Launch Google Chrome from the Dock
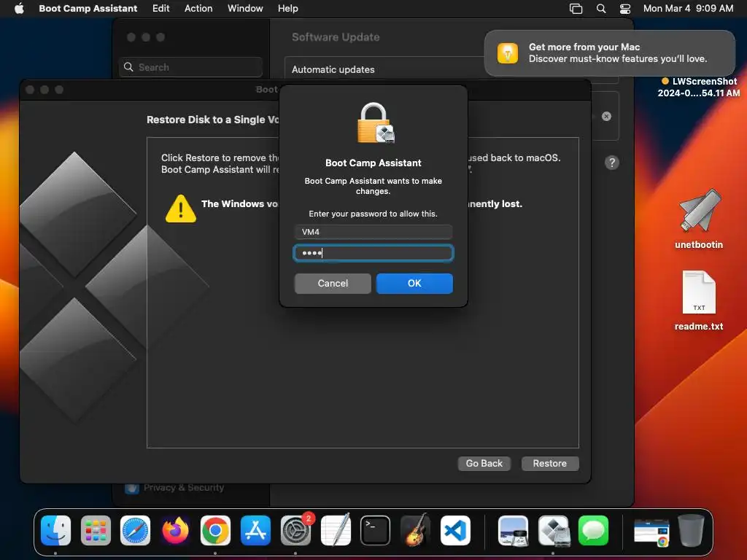The image size is (747, 560). [x=215, y=530]
